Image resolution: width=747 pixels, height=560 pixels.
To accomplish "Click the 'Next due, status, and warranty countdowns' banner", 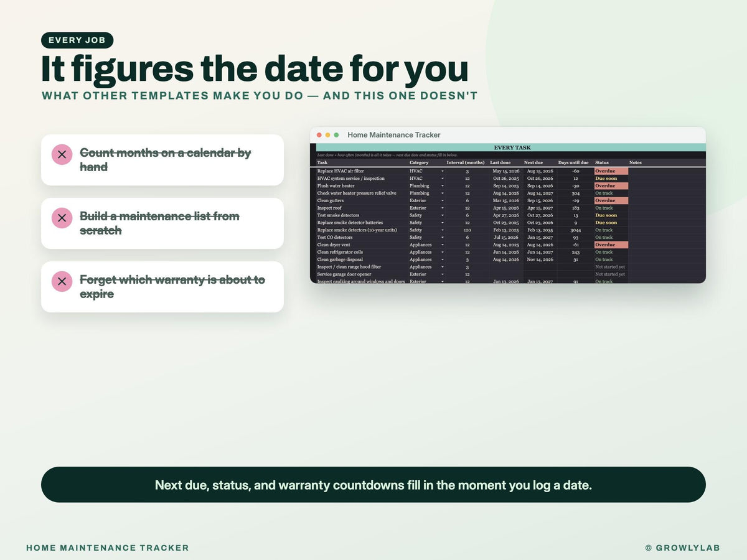I will point(374,485).
